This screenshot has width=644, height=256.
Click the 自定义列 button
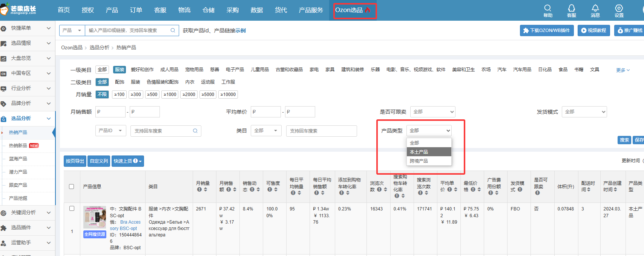tap(99, 161)
